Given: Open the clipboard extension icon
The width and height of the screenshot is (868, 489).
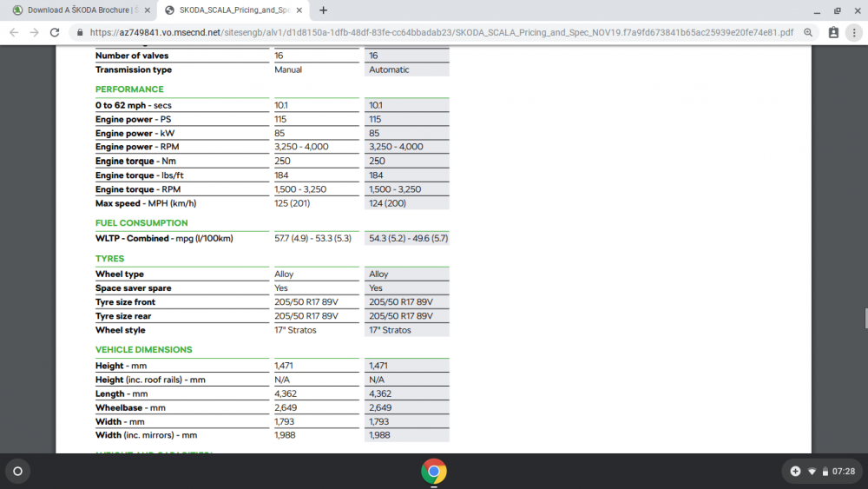Looking at the screenshot, I should tap(833, 33).
